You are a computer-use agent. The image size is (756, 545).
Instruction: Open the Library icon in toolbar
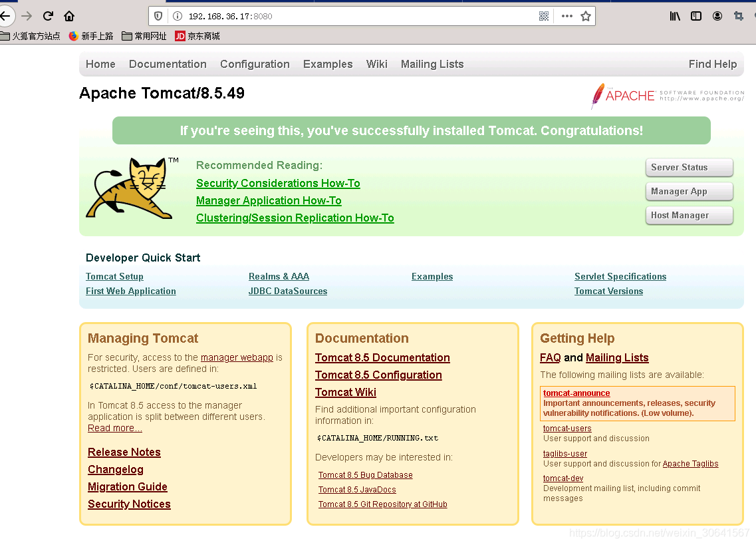point(675,16)
